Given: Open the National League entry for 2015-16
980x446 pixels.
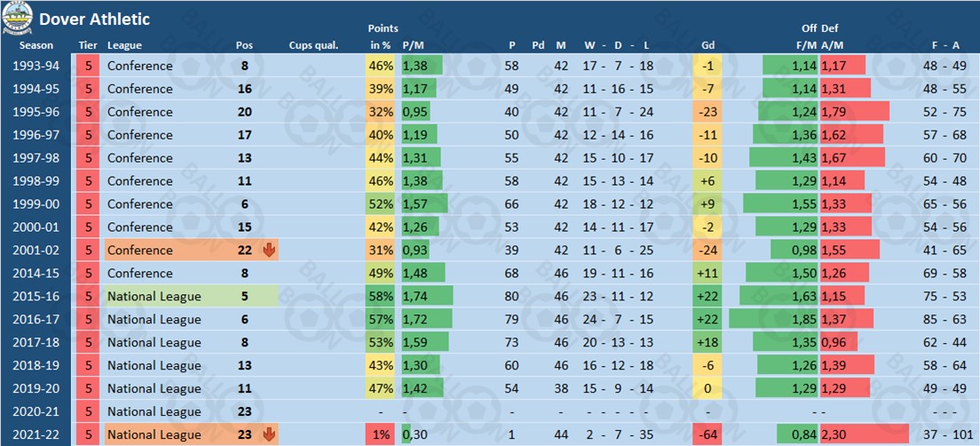Looking at the screenshot, I should (154, 297).
